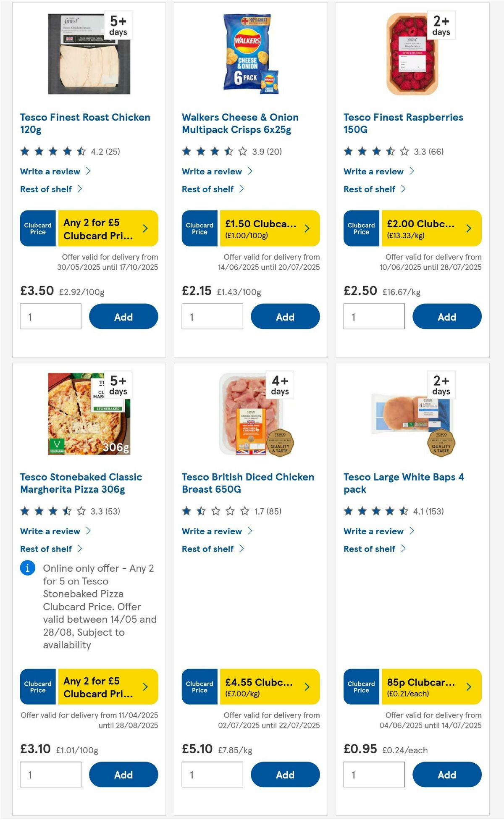Select the Clubcard Price badge for the Margherita Pizza
The width and height of the screenshot is (504, 820).
point(37,686)
